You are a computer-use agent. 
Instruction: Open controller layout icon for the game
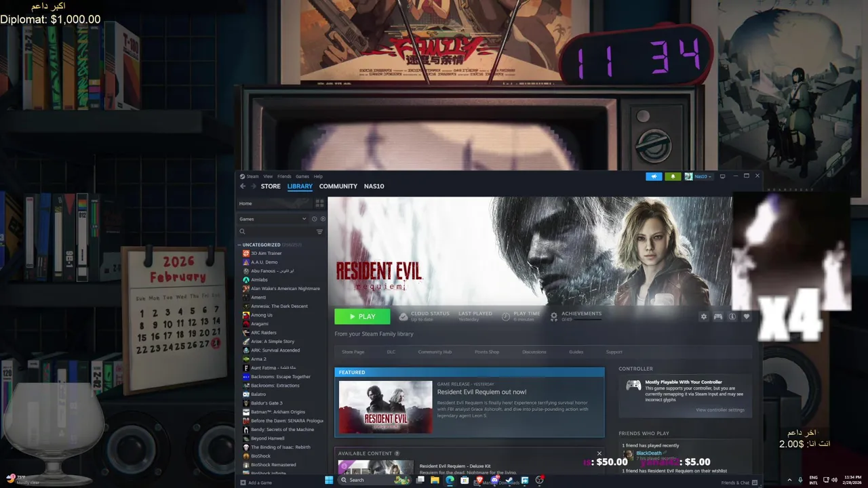tap(717, 317)
